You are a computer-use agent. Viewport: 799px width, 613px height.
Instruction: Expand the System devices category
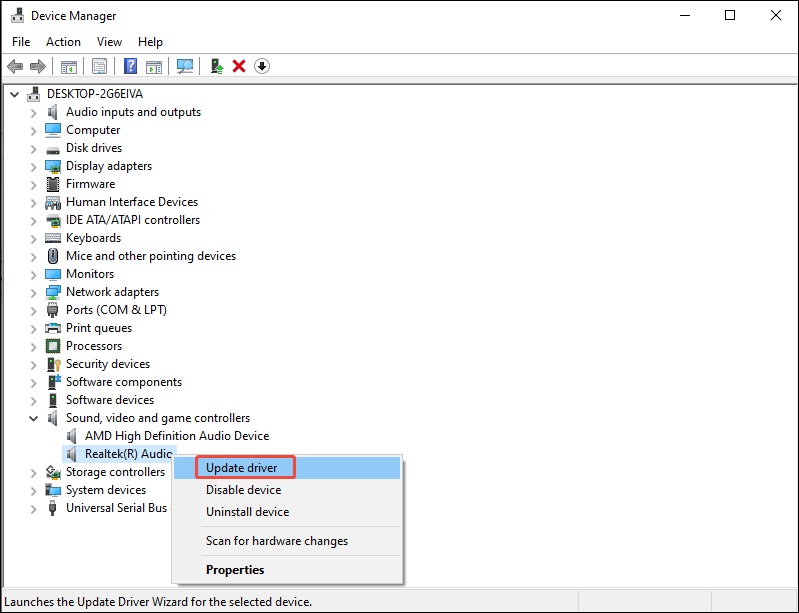click(x=34, y=491)
